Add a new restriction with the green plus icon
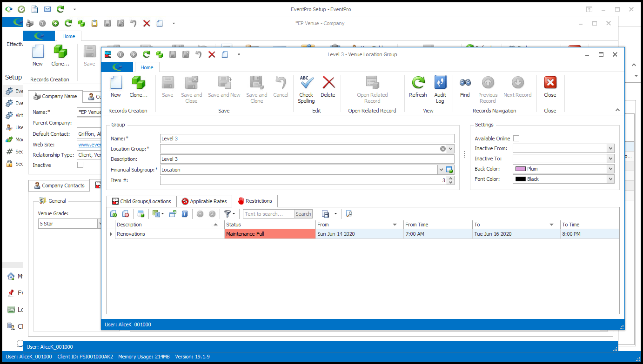Image resolution: width=643 pixels, height=364 pixels. 114,214
